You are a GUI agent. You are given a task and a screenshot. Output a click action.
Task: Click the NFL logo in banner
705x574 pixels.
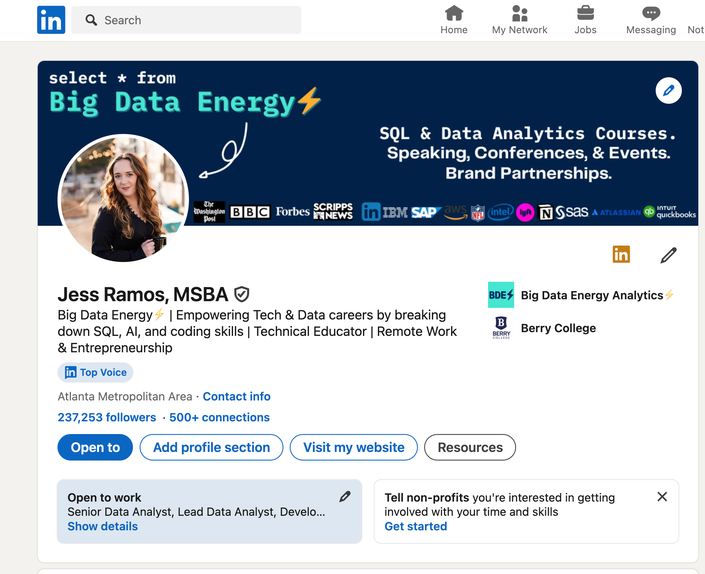click(477, 213)
